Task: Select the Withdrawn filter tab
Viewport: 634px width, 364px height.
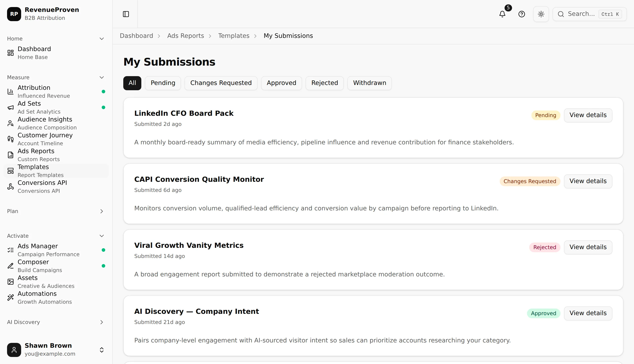Action: click(x=369, y=83)
